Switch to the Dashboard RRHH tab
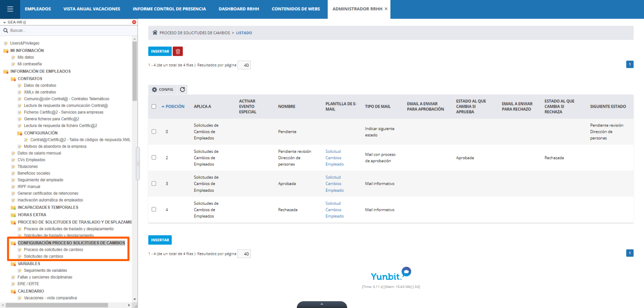 (238, 9)
